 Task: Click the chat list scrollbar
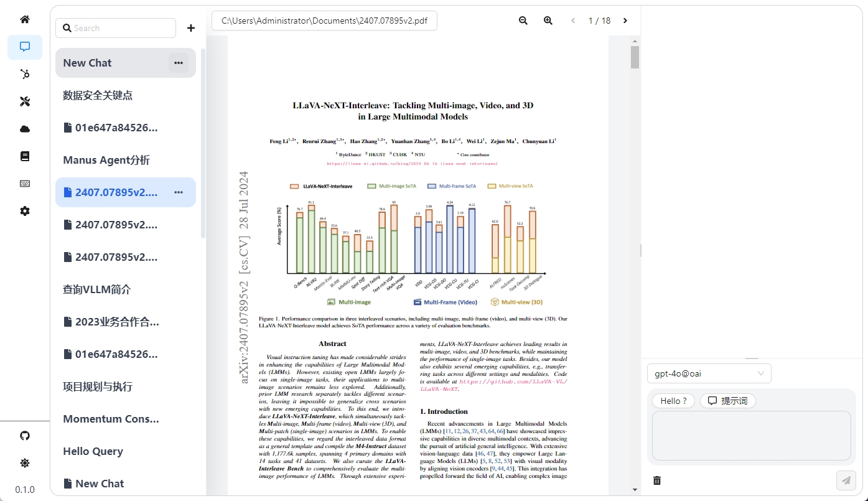pyautogui.click(x=203, y=143)
